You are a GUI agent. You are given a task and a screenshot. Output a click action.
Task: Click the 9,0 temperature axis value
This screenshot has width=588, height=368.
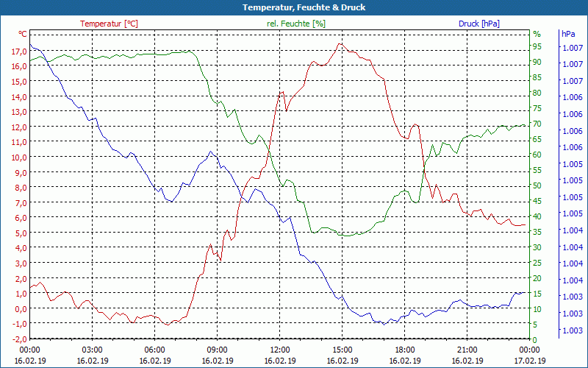point(21,172)
